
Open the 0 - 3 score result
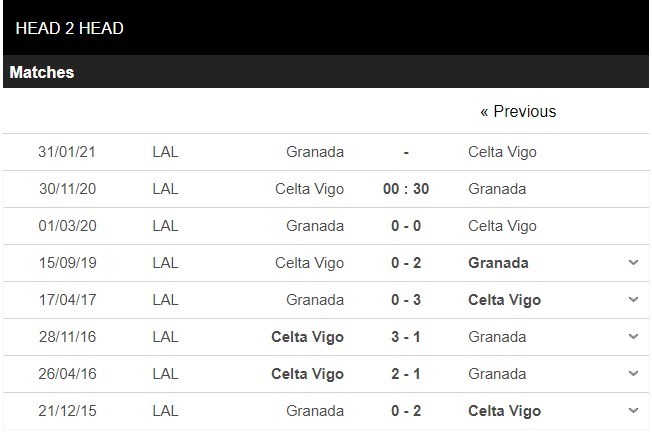pos(405,300)
